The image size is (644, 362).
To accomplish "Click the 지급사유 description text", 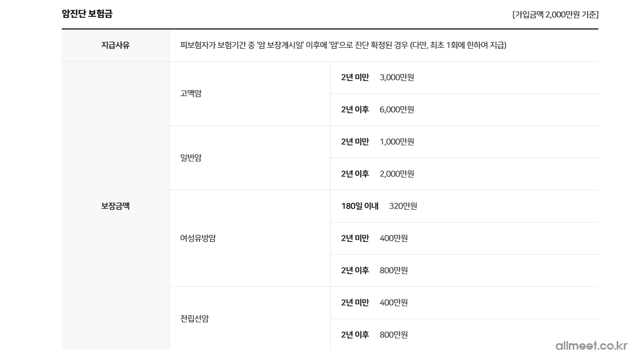I will point(343,45).
